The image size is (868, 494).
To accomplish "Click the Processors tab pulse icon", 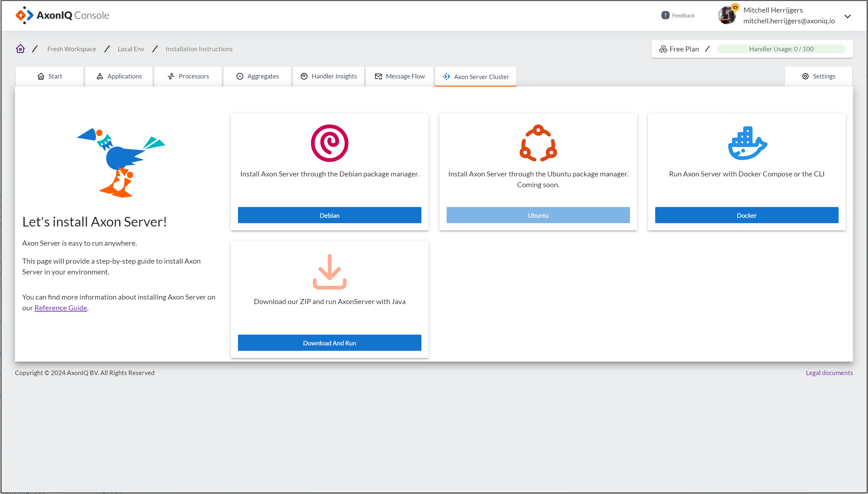I will (171, 76).
